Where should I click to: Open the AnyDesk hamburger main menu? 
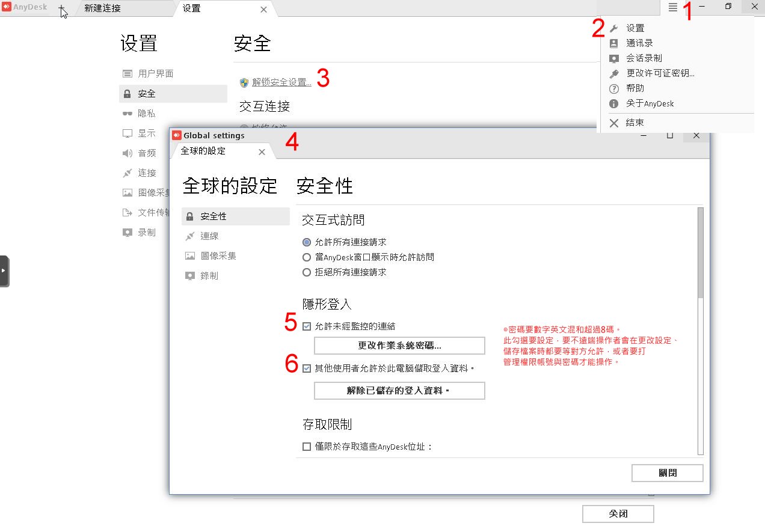(673, 7)
